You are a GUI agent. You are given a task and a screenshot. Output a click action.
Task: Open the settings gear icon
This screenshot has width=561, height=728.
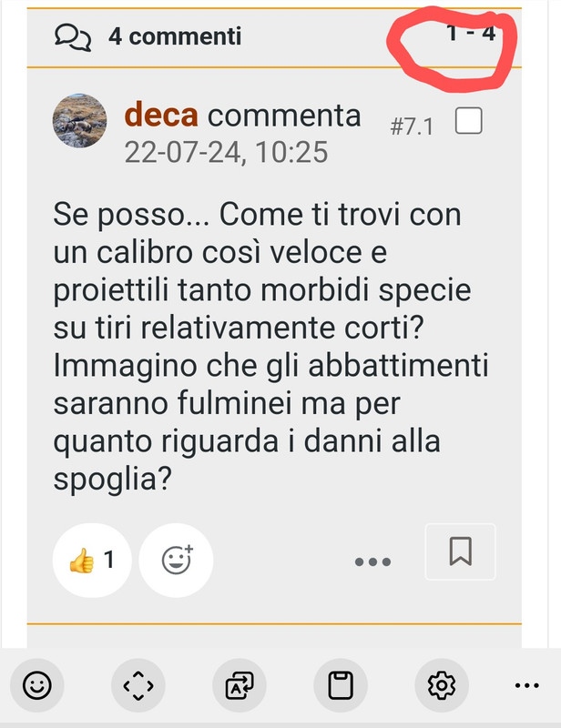[x=442, y=685]
